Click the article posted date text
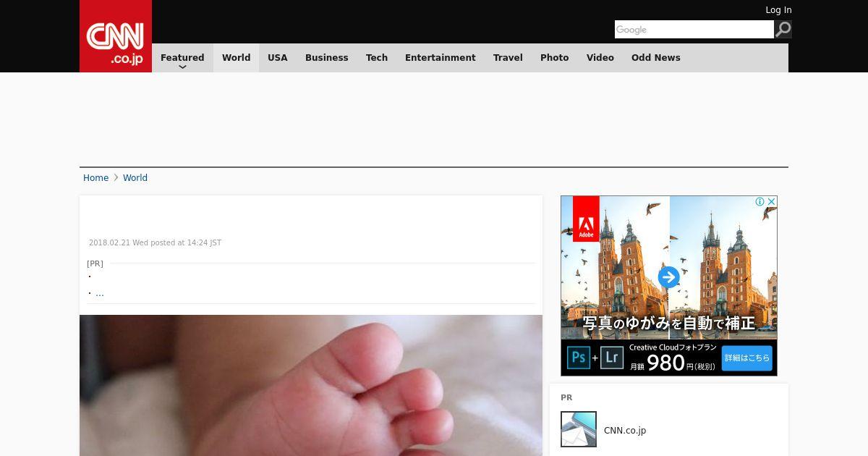 155,243
